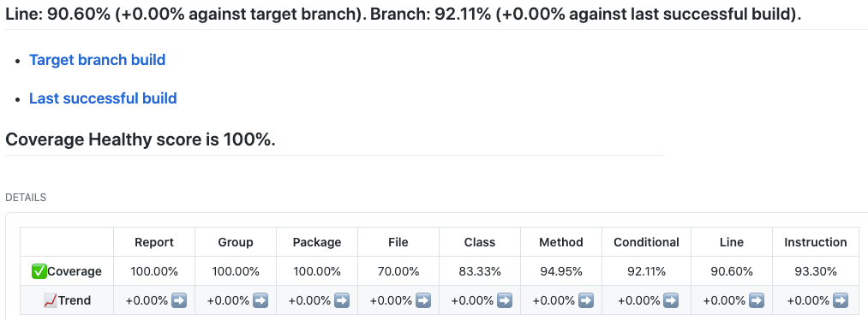Click the Group trend arrow icon
This screenshot has width=868, height=320.
click(260, 300)
